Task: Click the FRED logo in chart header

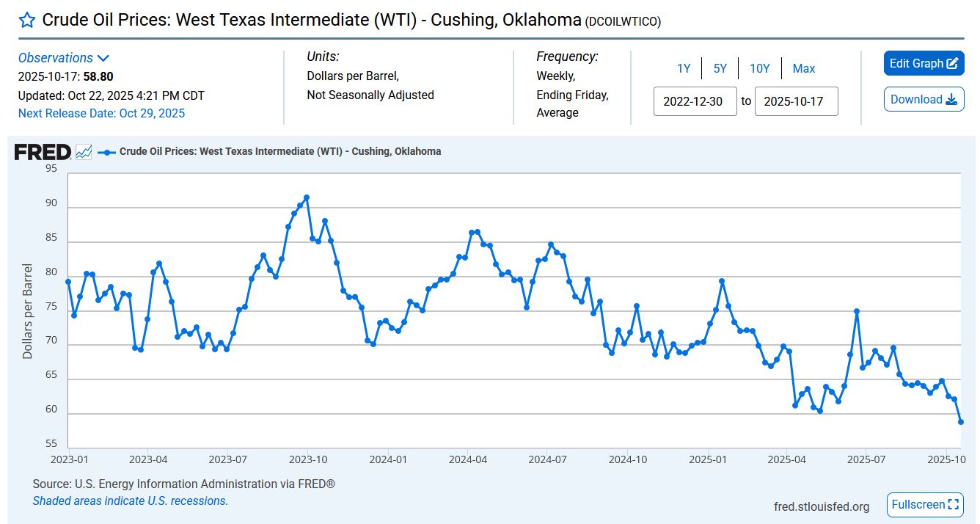Action: pos(43,152)
